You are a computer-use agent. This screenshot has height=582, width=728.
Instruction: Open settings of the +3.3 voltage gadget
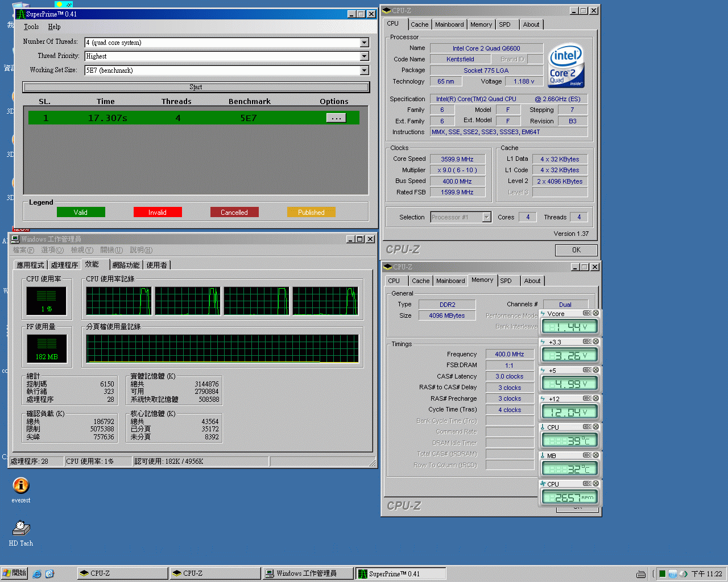point(587,342)
